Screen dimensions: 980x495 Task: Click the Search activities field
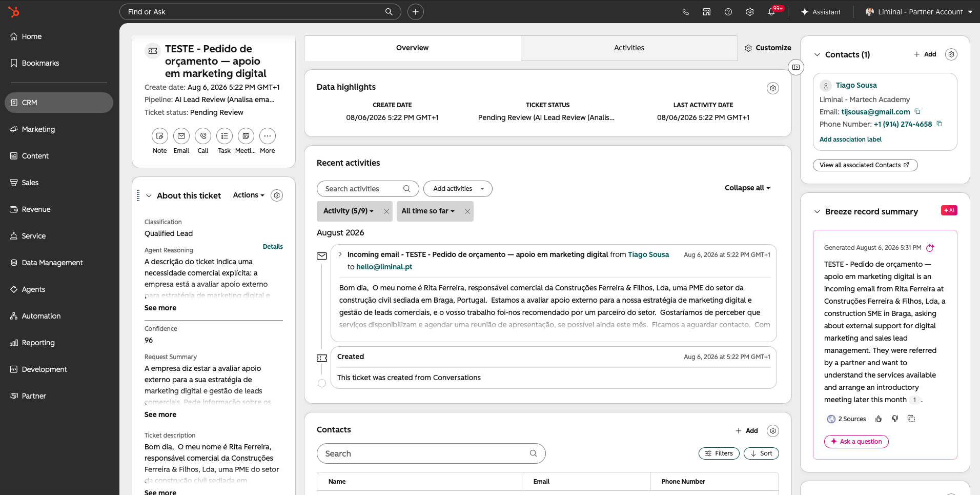(x=367, y=189)
